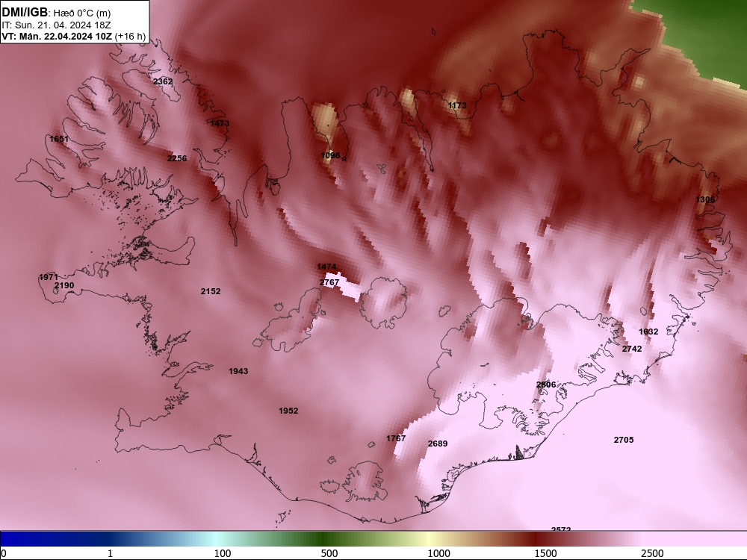The width and height of the screenshot is (747, 560).
Task: Click the map value 2190
Action: pyautogui.click(x=64, y=285)
